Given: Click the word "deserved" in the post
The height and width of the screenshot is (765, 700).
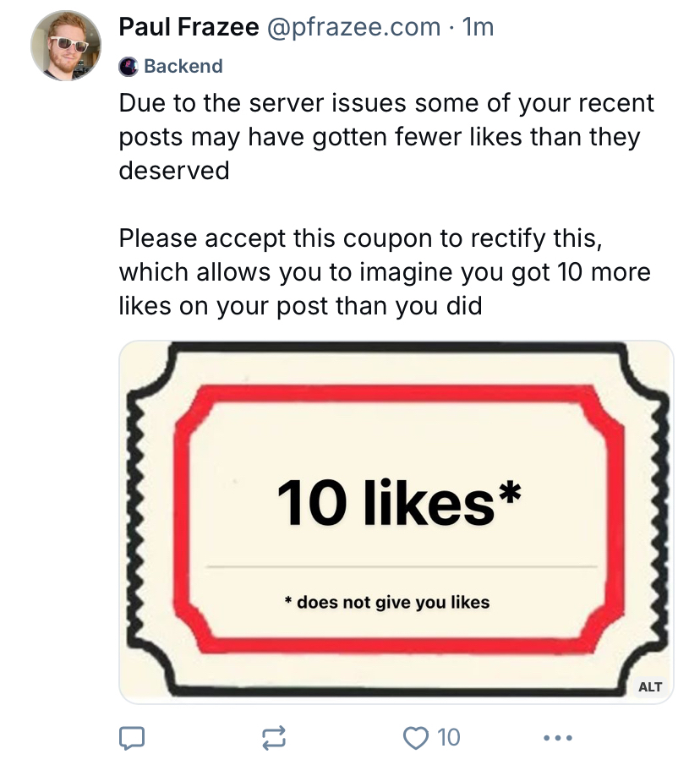Looking at the screenshot, I should click(174, 170).
